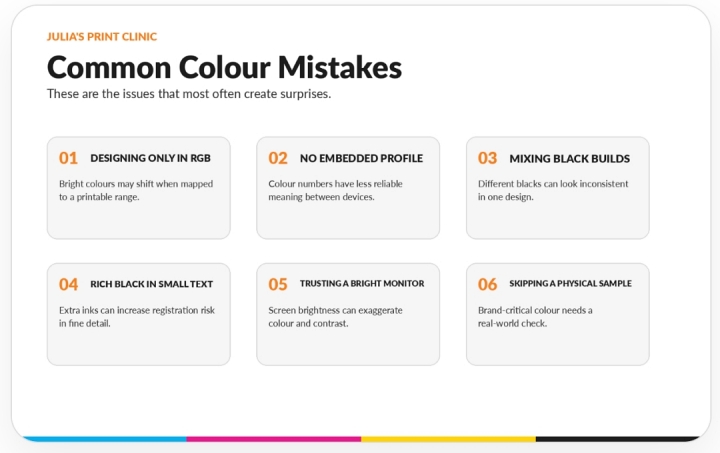Screen dimensions: 720x453
Task: Click the cyan segment of bottom bar
Action: click(105, 439)
